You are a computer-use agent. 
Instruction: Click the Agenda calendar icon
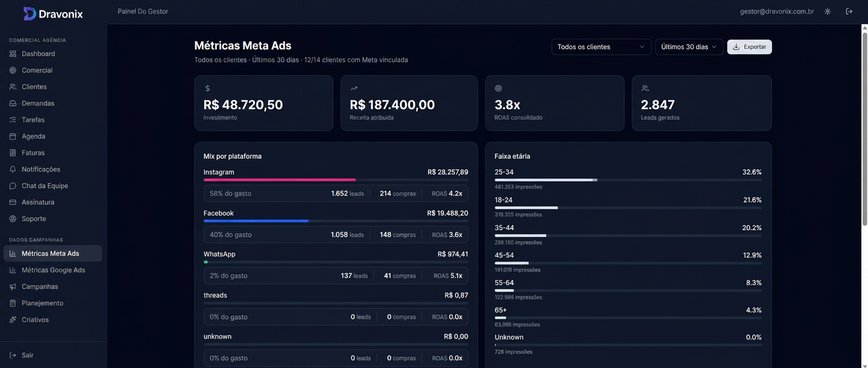[13, 136]
